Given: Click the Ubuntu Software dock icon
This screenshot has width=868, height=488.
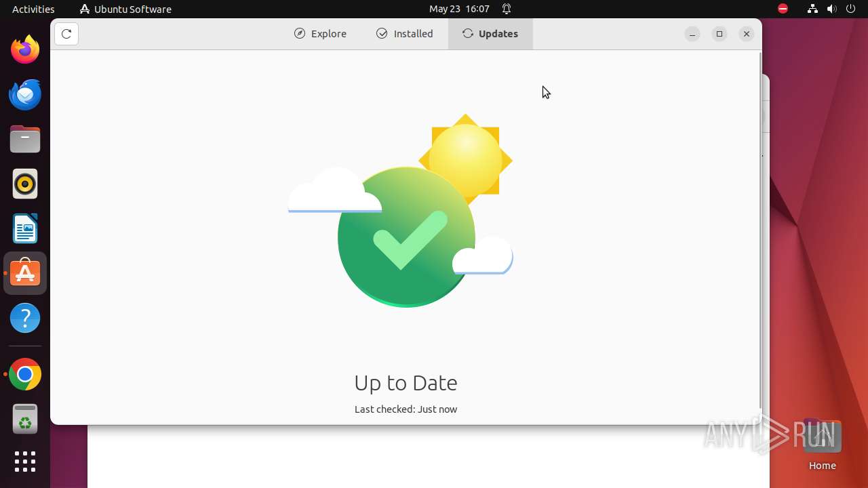Looking at the screenshot, I should [25, 273].
